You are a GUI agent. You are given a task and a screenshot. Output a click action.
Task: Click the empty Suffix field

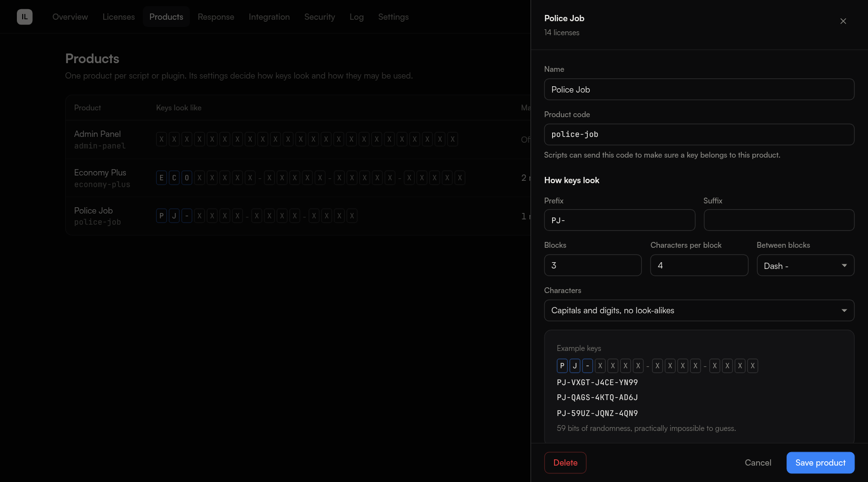point(779,220)
